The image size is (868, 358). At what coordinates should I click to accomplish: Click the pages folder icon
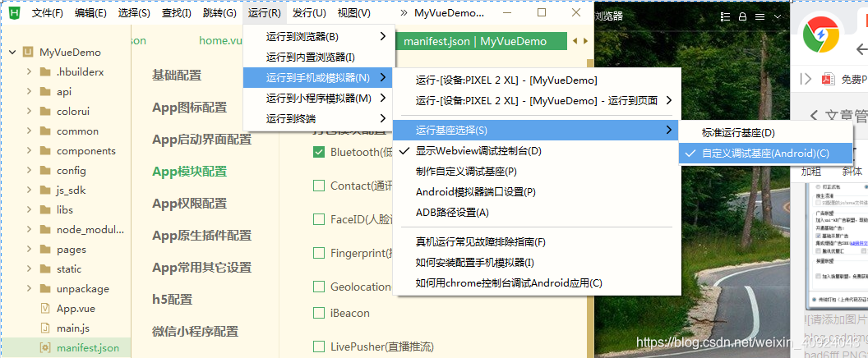click(x=46, y=250)
